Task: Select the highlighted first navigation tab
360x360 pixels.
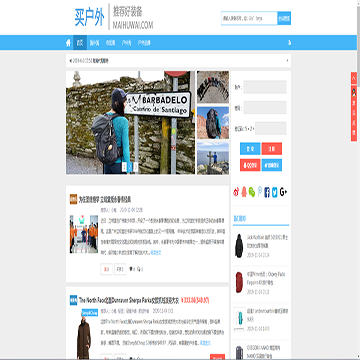Action: click(80, 43)
